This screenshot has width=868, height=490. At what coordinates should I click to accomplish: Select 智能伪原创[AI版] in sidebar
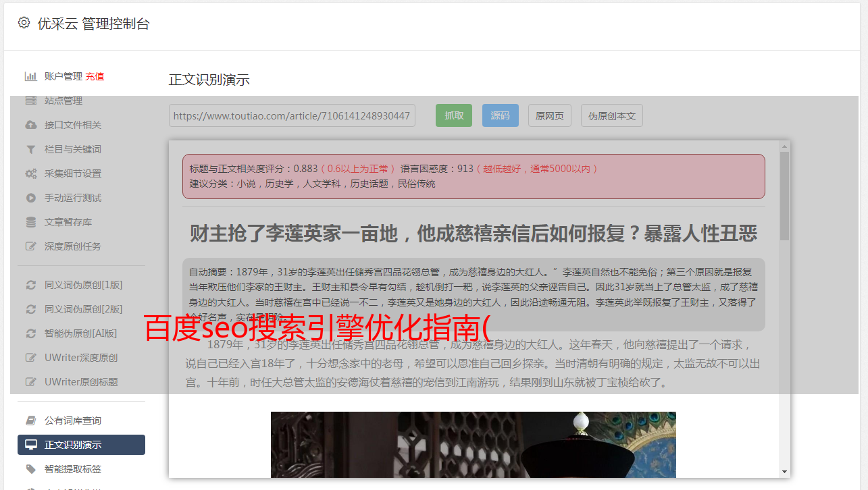[81, 333]
